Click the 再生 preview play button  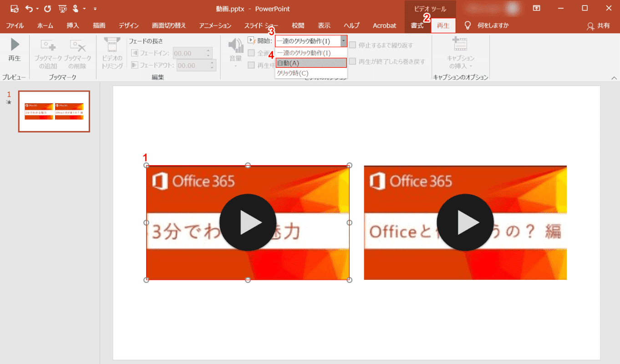(15, 50)
